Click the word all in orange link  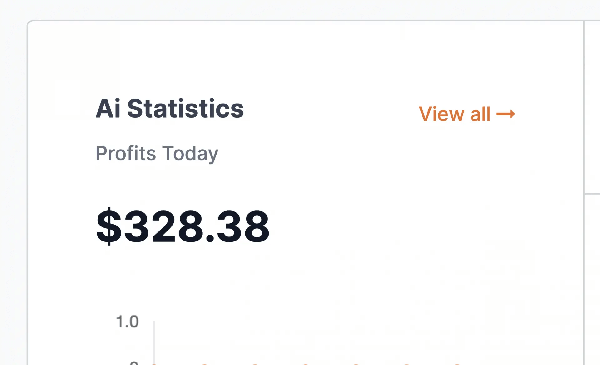[x=480, y=114]
